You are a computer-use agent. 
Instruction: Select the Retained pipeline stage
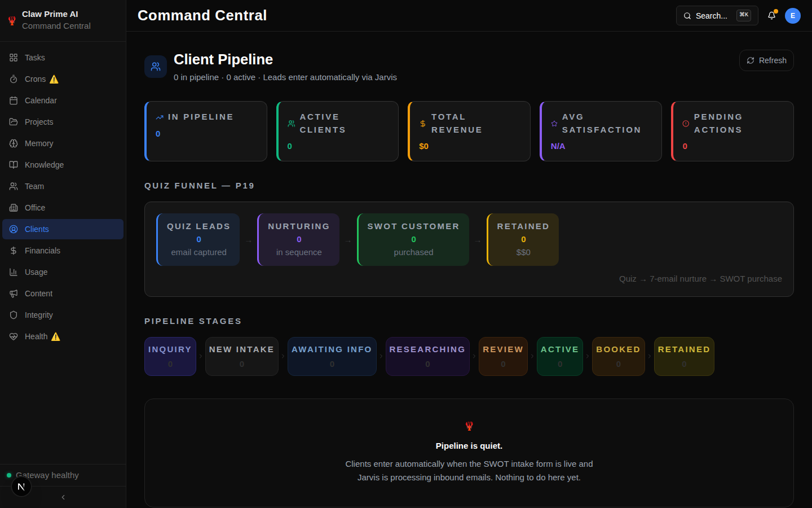[x=684, y=357]
